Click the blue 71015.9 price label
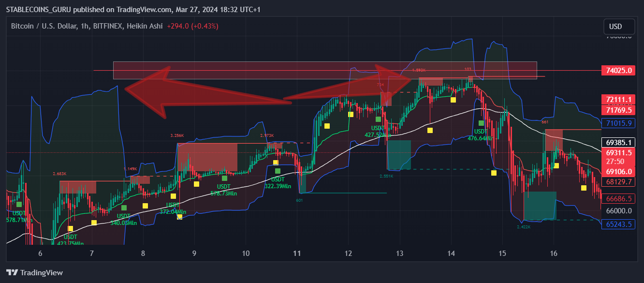The height and width of the screenshot is (283, 644). pos(619,123)
